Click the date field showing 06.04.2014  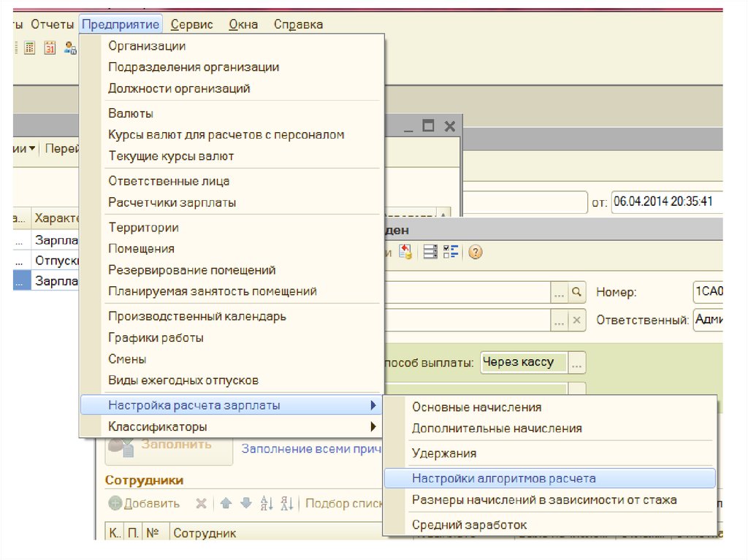pos(665,202)
